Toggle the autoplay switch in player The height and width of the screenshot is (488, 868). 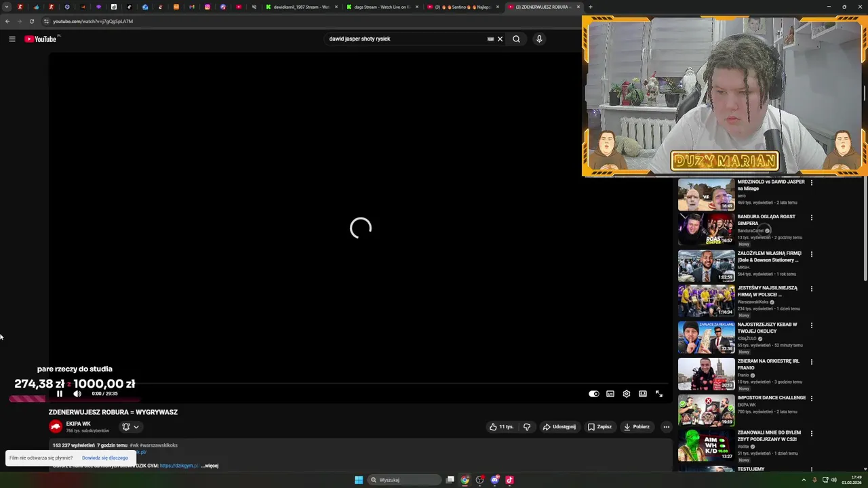[x=594, y=394]
